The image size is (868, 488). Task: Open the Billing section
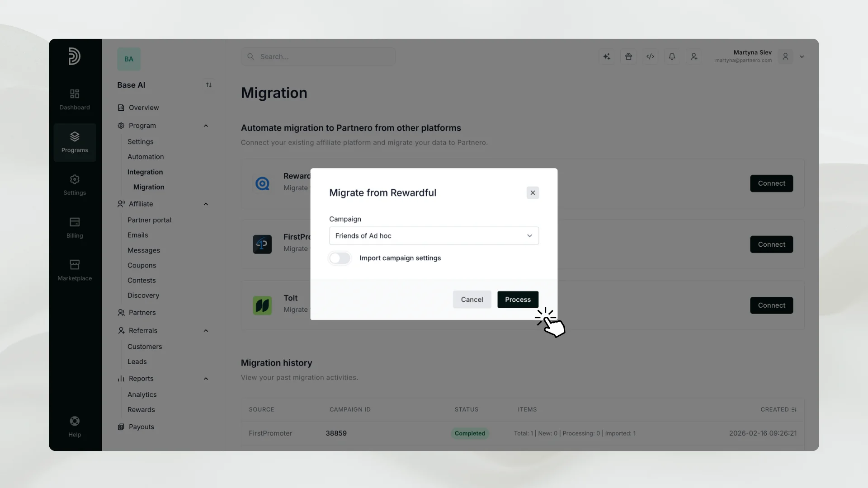point(75,228)
